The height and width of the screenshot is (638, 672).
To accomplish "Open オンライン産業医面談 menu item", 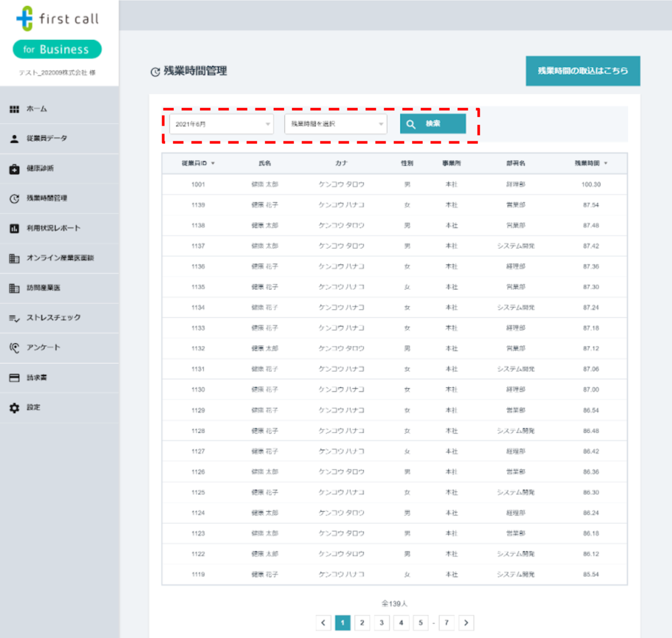I will pyautogui.click(x=60, y=258).
